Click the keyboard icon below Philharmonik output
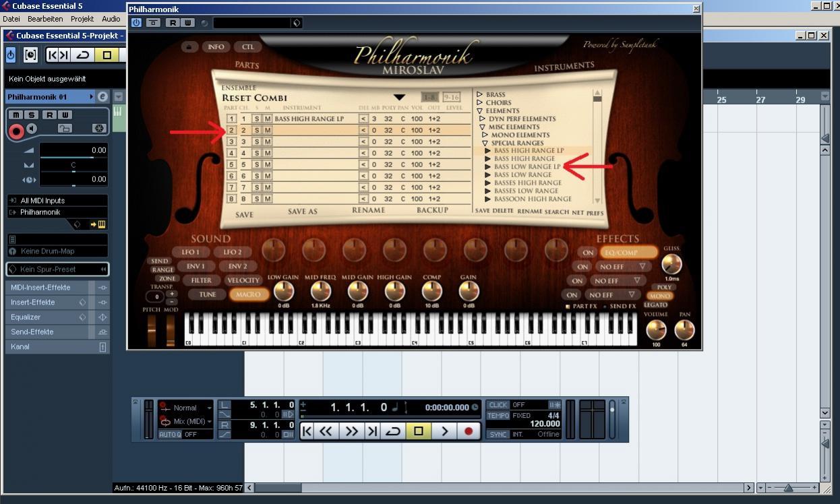This screenshot has width=840, height=504. 102,224
